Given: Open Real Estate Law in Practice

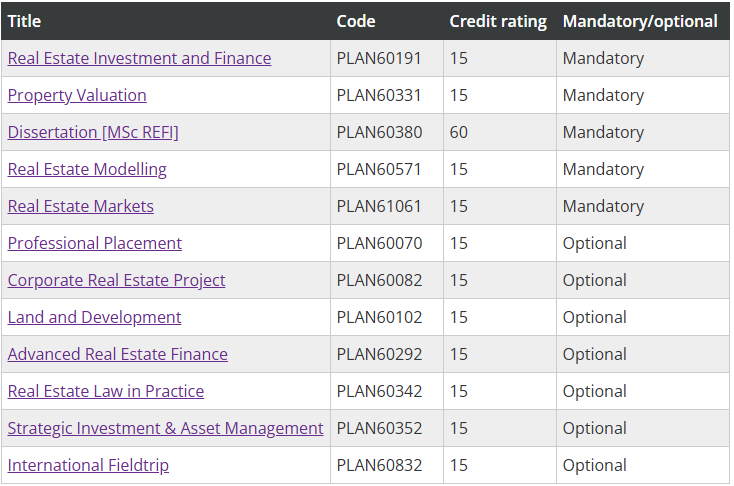Looking at the screenshot, I should 105,391.
